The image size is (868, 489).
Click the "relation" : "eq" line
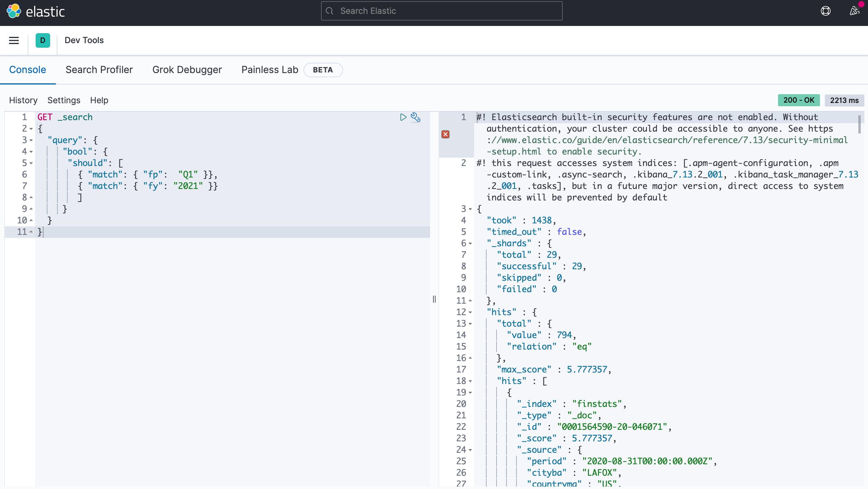pos(549,347)
